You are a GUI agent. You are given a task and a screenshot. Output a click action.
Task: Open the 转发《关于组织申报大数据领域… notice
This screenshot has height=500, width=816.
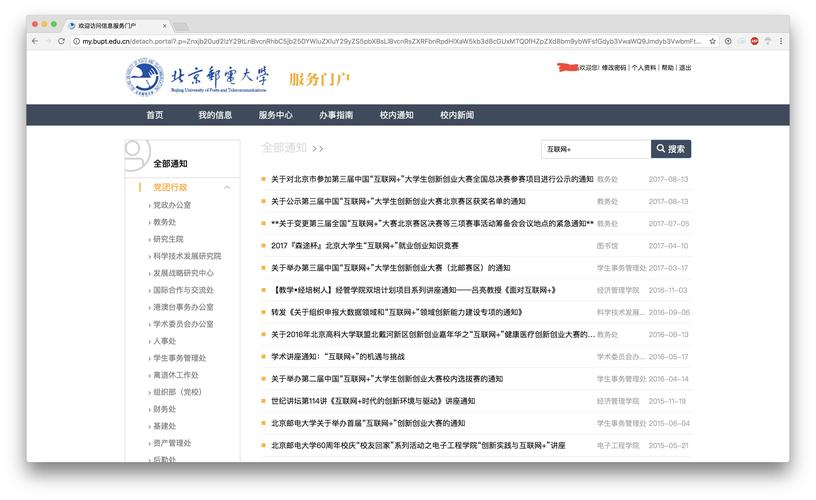tap(397, 313)
